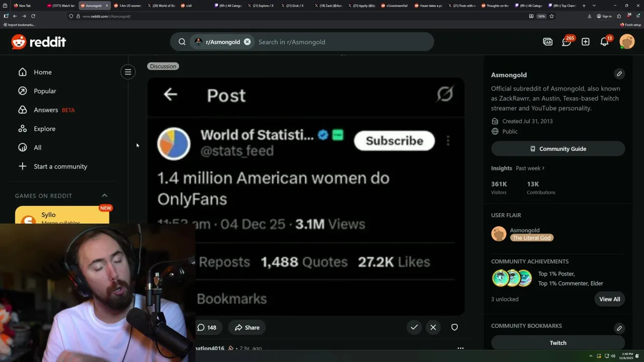Focus the Search in r/Asmongold field
Screen dimensions: 644x362
pyautogui.click(x=342, y=42)
